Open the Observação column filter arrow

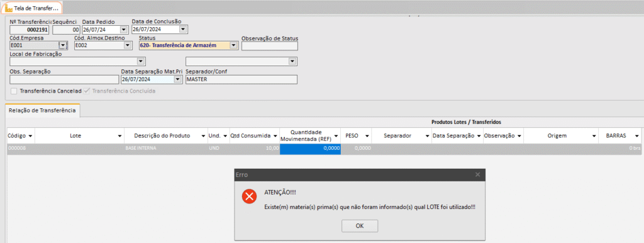(519, 136)
